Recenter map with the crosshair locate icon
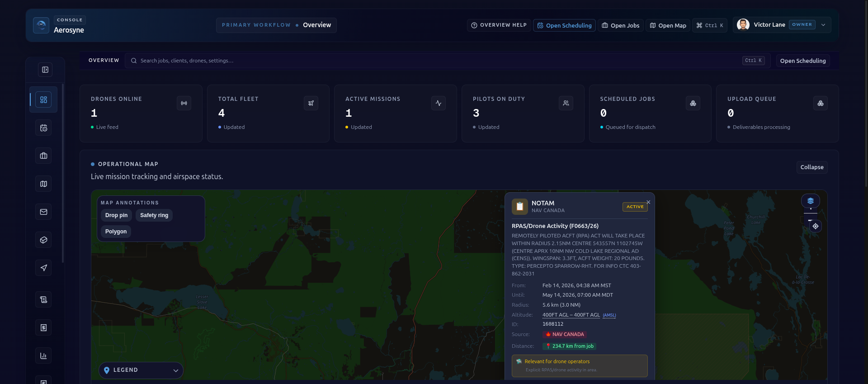Screen dimensions: 868x384 (816, 226)
